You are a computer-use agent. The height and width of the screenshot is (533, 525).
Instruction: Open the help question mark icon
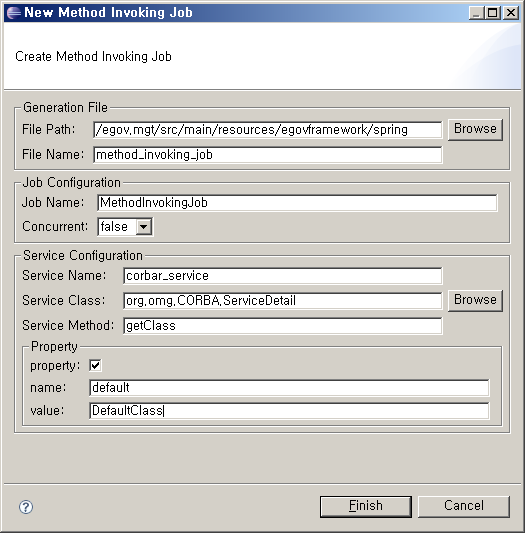point(26,507)
